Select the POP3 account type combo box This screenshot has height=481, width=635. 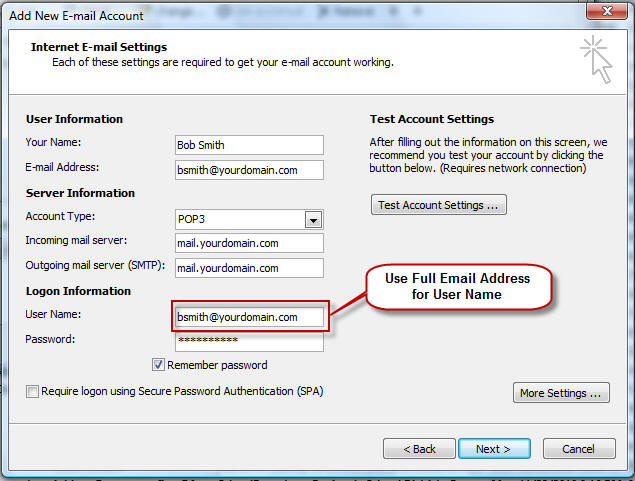point(240,220)
